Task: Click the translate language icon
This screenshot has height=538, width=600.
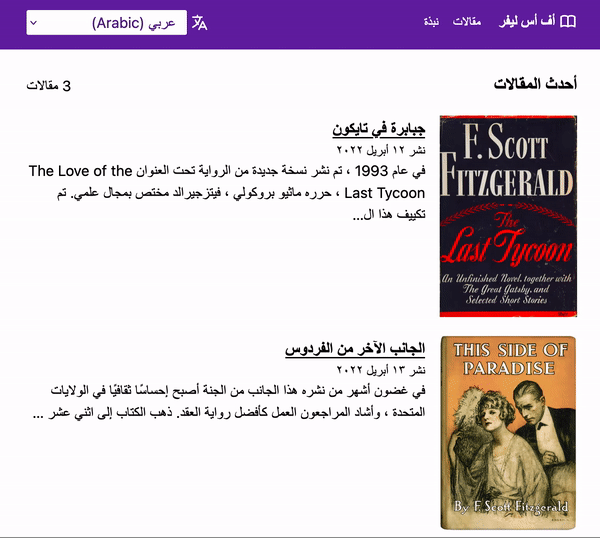Action: pyautogui.click(x=199, y=23)
